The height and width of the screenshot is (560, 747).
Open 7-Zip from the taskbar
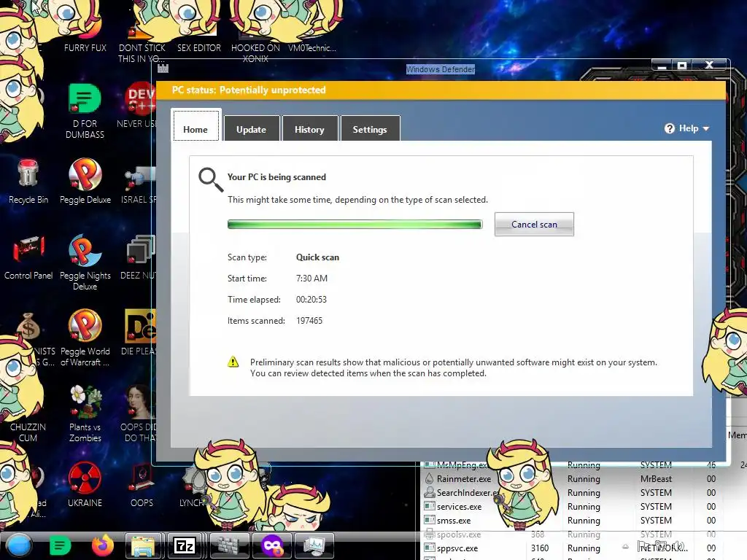pos(185,545)
